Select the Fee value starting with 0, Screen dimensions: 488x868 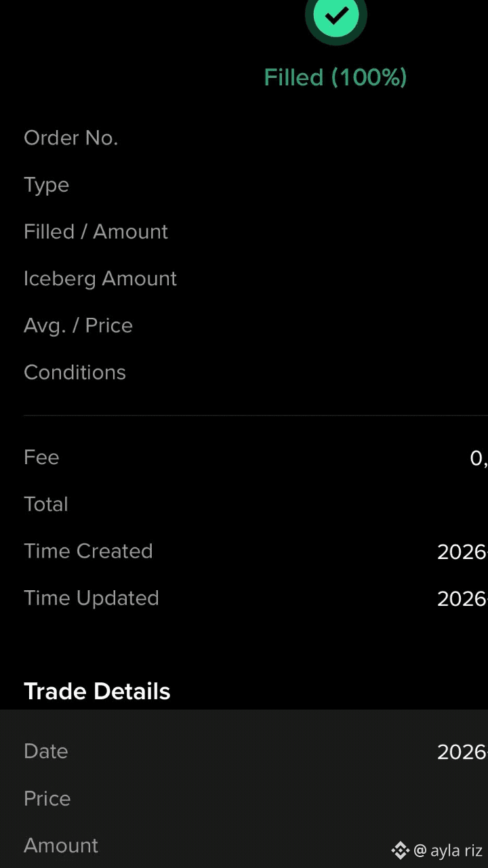(479, 459)
